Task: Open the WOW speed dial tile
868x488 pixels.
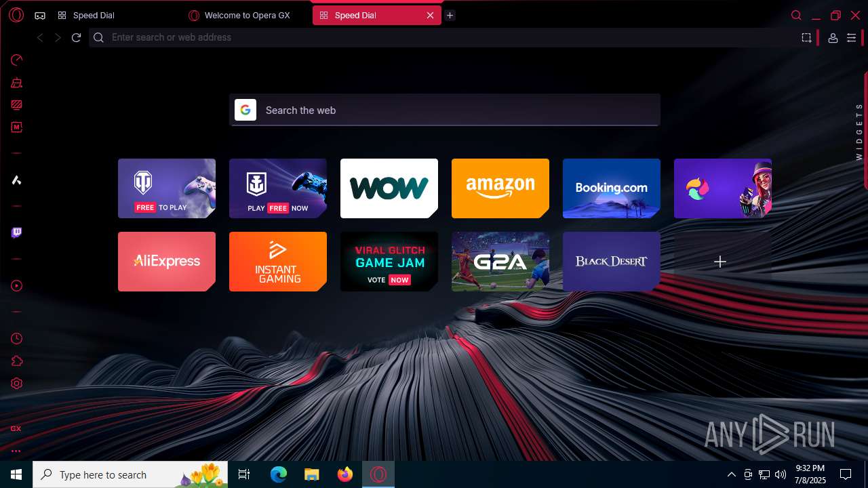Action: [389, 188]
